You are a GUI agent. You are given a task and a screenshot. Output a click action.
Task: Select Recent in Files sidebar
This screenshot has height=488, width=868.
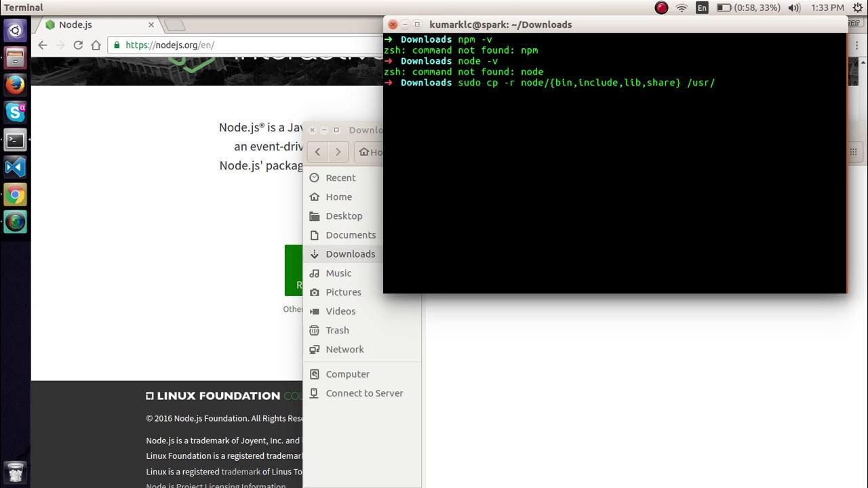pyautogui.click(x=341, y=178)
